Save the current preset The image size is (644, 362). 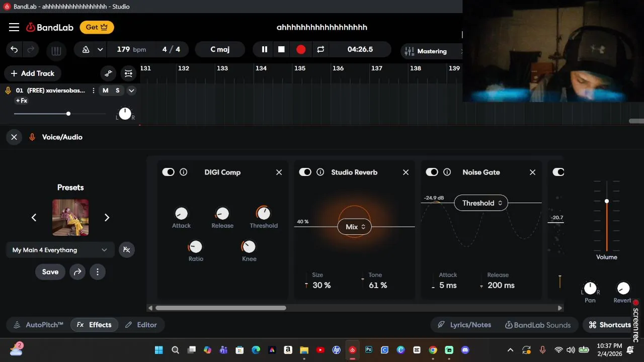pos(50,272)
